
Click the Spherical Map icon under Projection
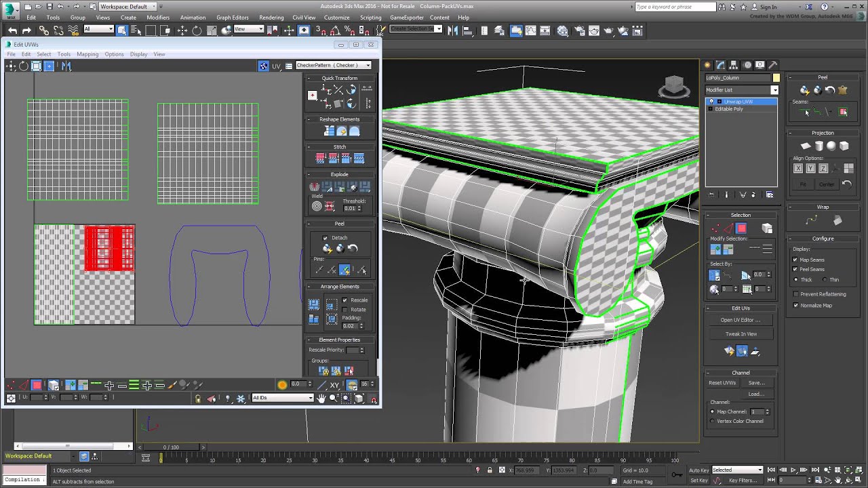click(x=831, y=146)
